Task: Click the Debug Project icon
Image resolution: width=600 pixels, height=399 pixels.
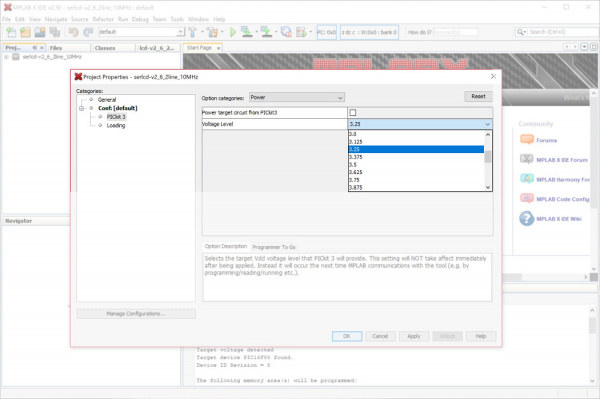Action: point(302,32)
